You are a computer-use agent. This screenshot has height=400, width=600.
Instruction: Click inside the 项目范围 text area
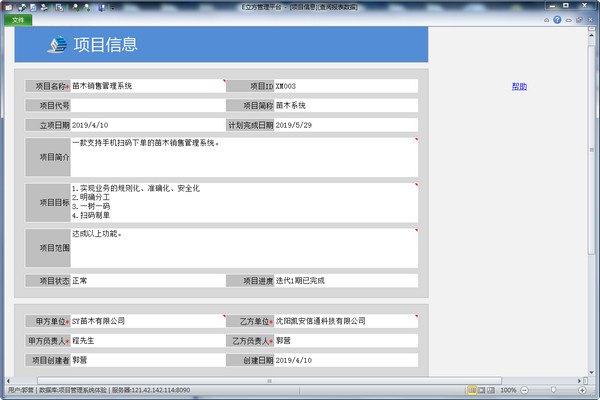(244, 248)
